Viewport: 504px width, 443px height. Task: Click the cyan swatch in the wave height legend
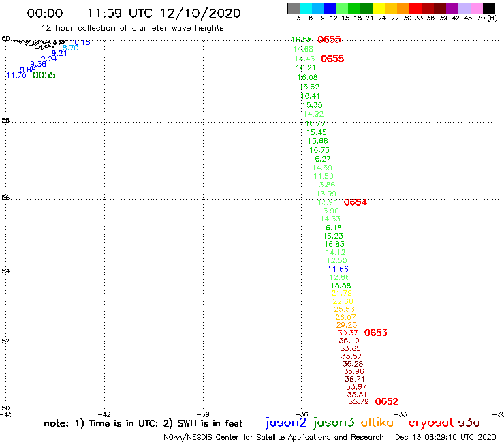[306, 8]
